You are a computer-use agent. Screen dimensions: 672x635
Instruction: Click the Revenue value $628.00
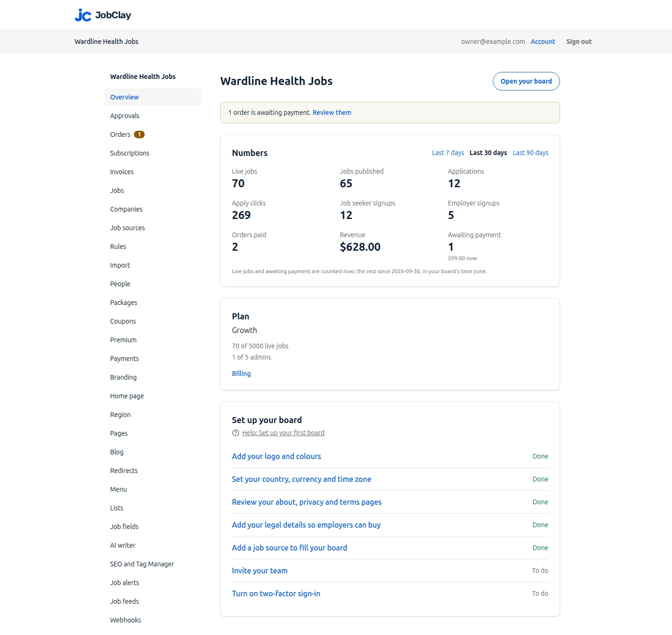360,247
